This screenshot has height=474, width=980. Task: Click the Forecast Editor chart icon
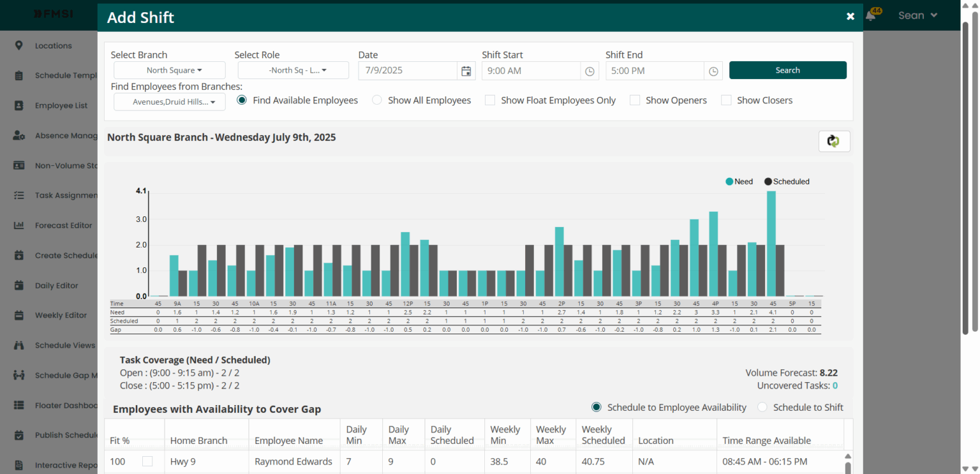19,225
